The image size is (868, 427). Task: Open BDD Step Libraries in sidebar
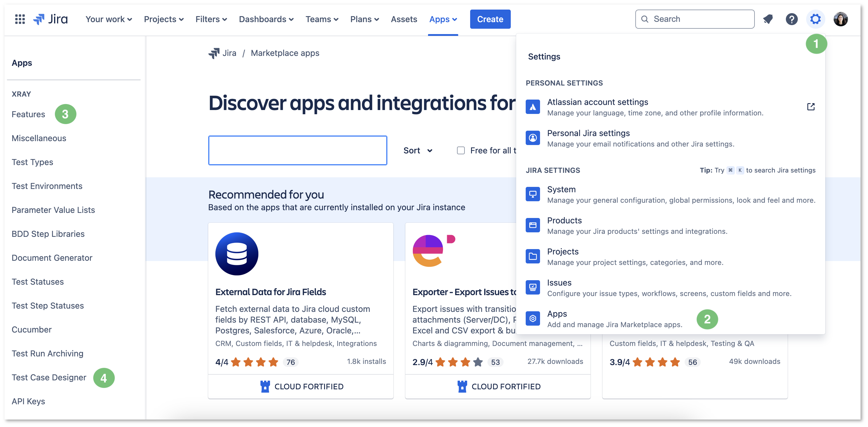(x=48, y=234)
